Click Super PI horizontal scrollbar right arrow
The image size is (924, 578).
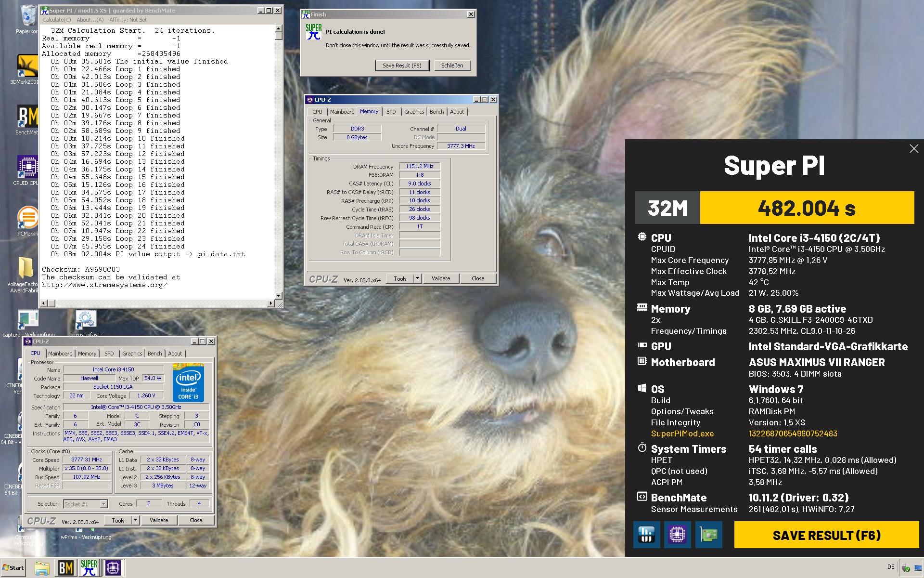click(x=271, y=303)
